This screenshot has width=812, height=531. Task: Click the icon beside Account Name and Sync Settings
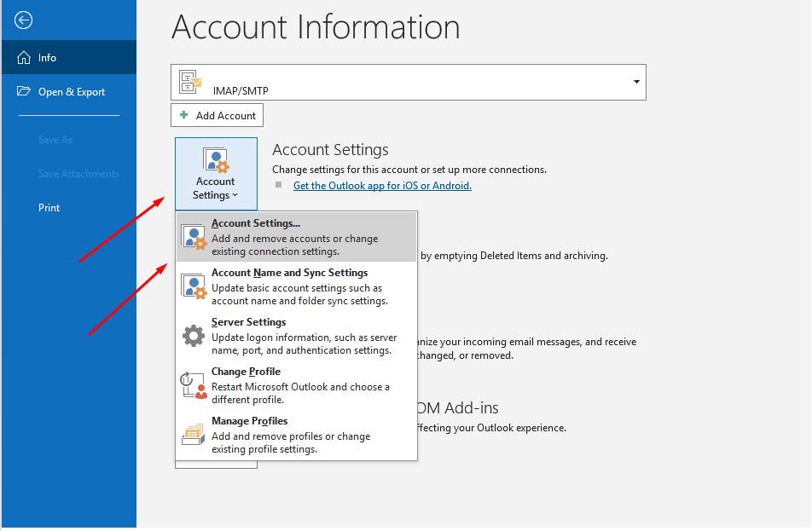pos(194,286)
